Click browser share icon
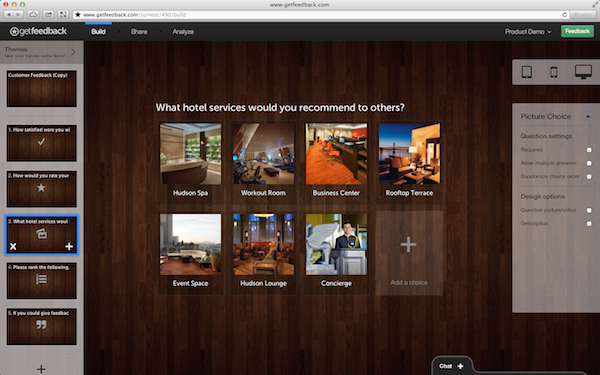 click(48, 15)
